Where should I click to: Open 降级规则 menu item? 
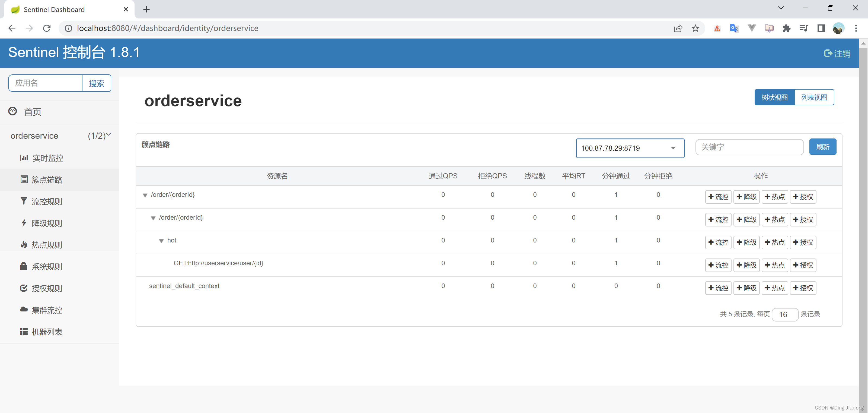(x=47, y=223)
